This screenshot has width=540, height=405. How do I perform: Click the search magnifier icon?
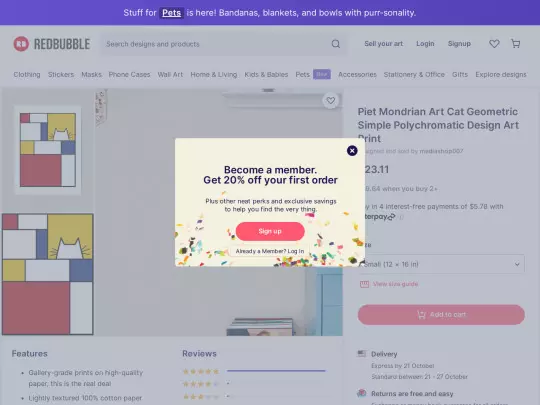[336, 44]
